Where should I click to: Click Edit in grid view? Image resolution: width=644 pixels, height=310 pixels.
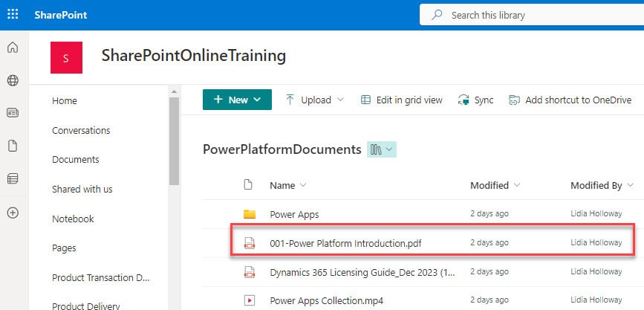[401, 100]
